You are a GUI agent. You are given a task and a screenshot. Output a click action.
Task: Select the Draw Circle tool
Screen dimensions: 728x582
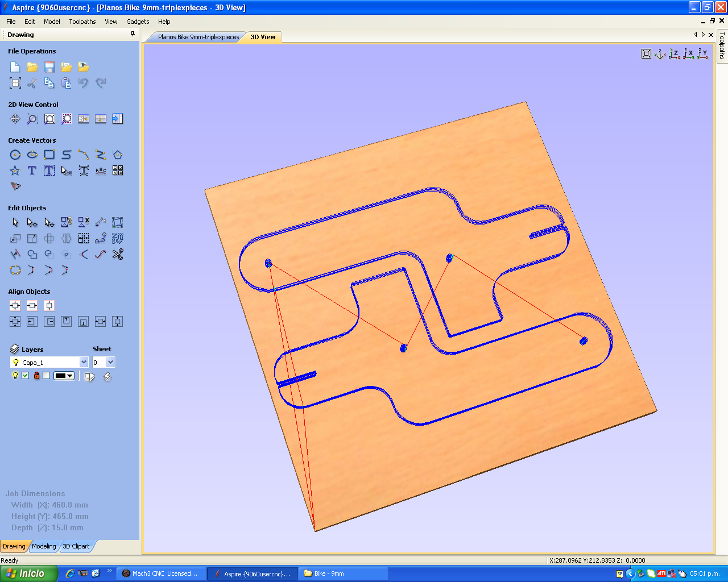15,155
